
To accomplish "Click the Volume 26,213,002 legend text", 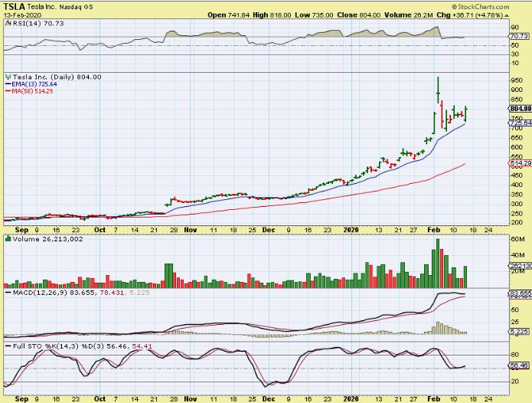I will tap(47, 239).
